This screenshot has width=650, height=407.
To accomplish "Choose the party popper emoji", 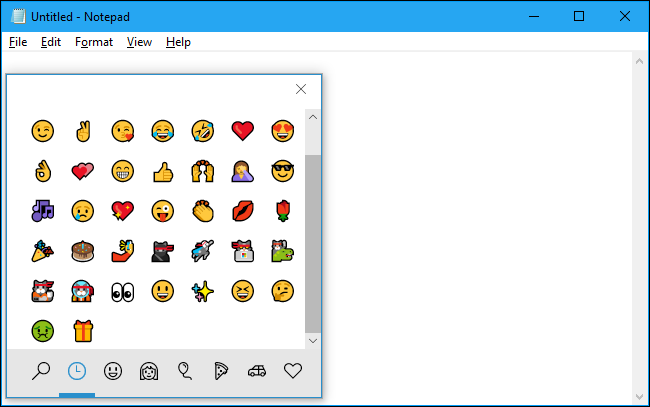I will 43,251.
